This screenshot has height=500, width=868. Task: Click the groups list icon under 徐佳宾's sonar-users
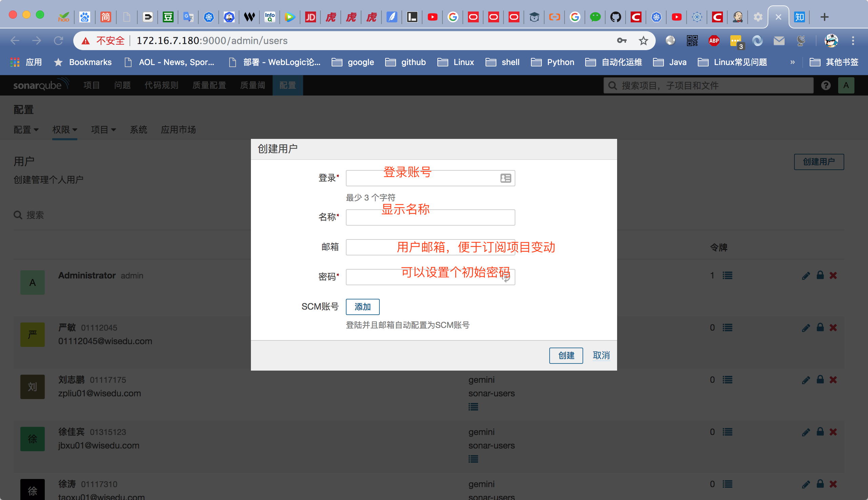pos(473,459)
